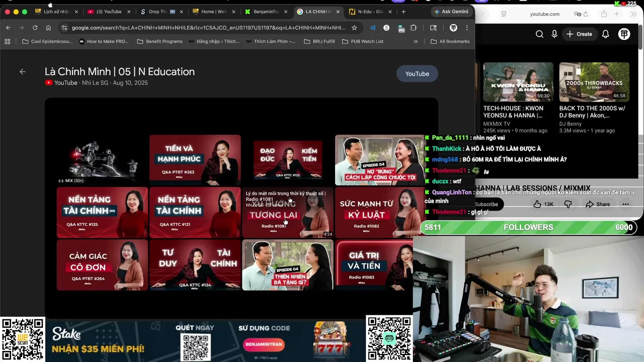
Task: Dislike the MIXMIX lab sessions video
Action: [x=568, y=204]
